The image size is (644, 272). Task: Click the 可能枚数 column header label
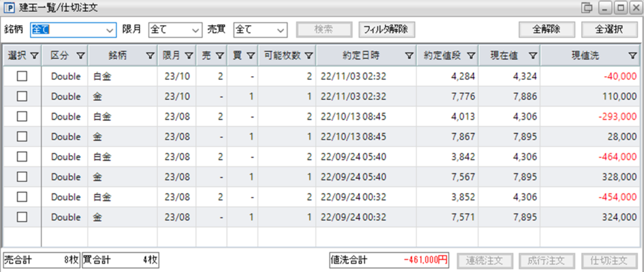283,56
